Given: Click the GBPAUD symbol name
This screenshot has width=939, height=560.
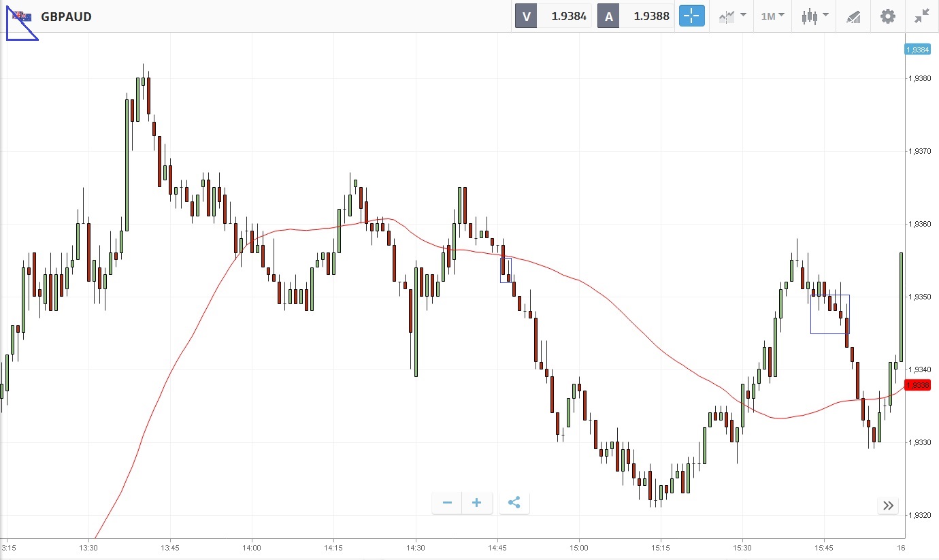Looking at the screenshot, I should (x=66, y=16).
